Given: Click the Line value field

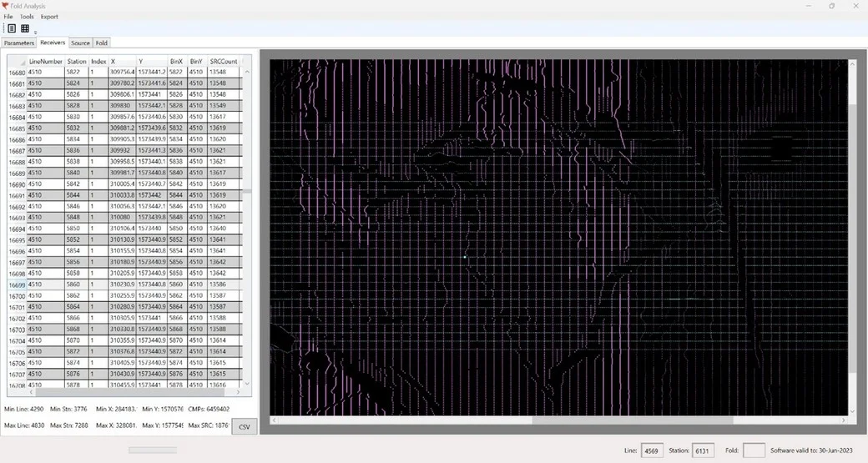Looking at the screenshot, I should (x=652, y=450).
